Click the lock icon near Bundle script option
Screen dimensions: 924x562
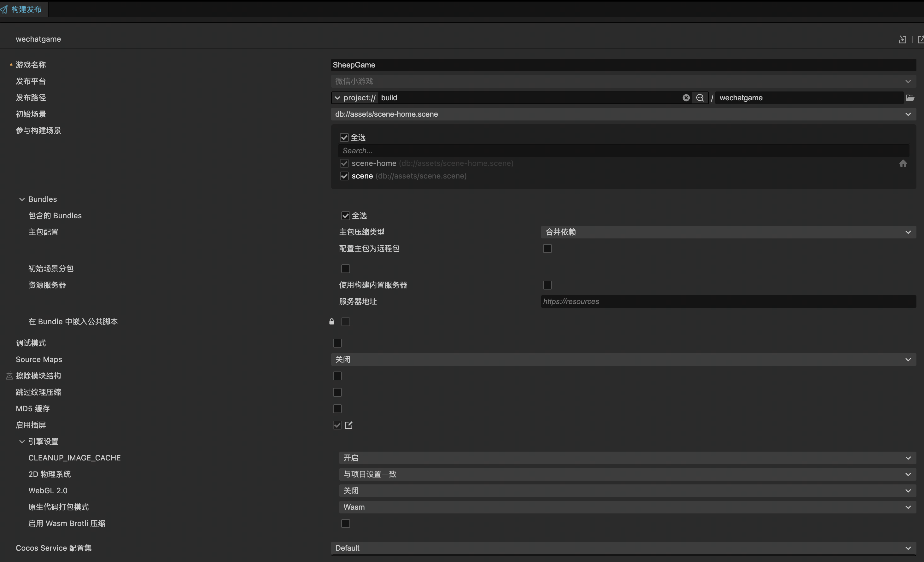331,322
